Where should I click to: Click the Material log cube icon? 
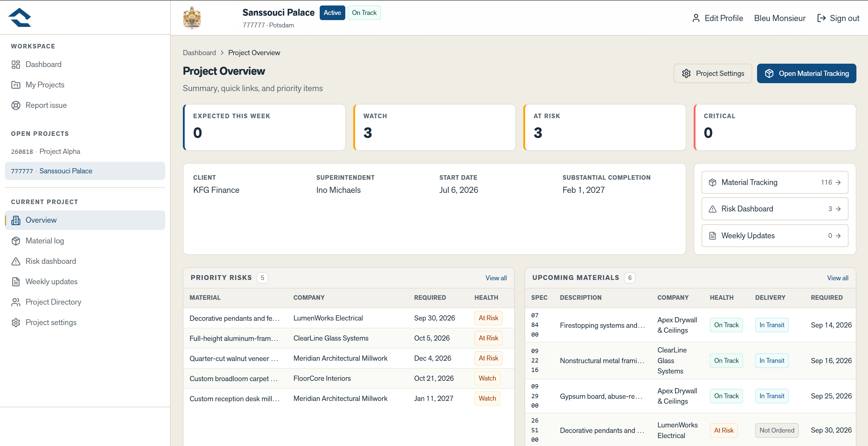click(x=16, y=241)
